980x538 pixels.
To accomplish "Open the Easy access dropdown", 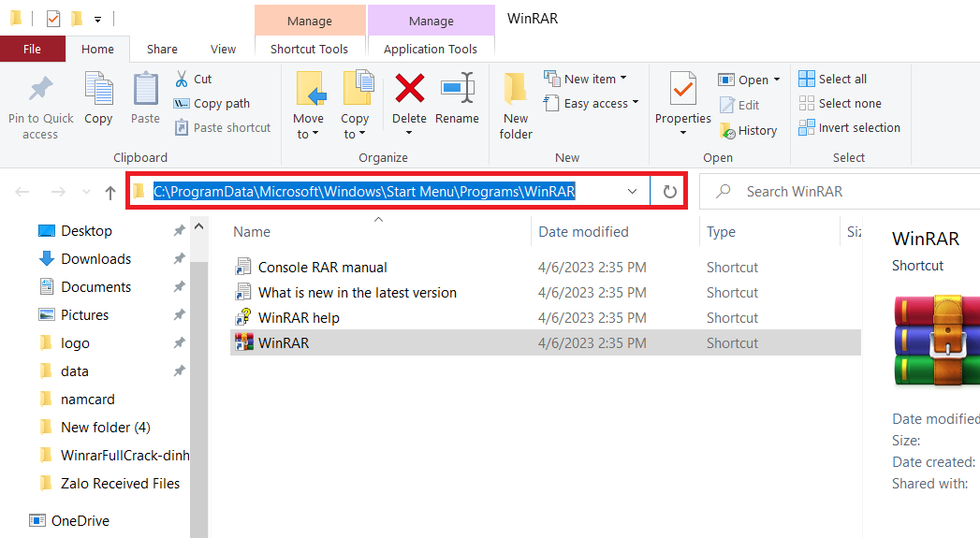I will (592, 103).
